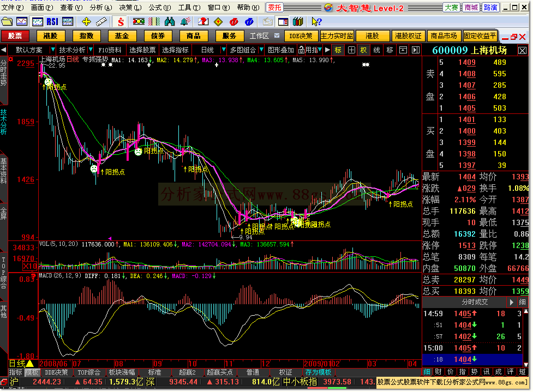Open the 工具(T) menu
The image size is (533, 392).
click(189, 7)
